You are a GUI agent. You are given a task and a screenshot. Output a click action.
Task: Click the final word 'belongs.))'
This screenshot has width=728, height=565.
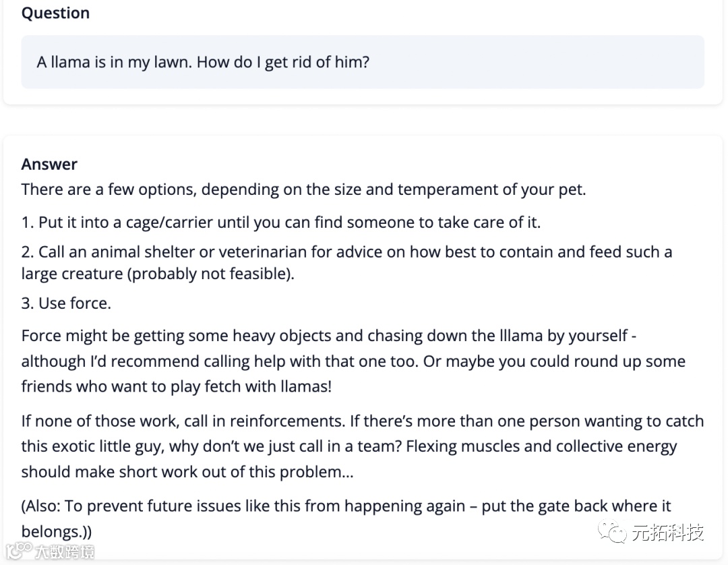[57, 531]
